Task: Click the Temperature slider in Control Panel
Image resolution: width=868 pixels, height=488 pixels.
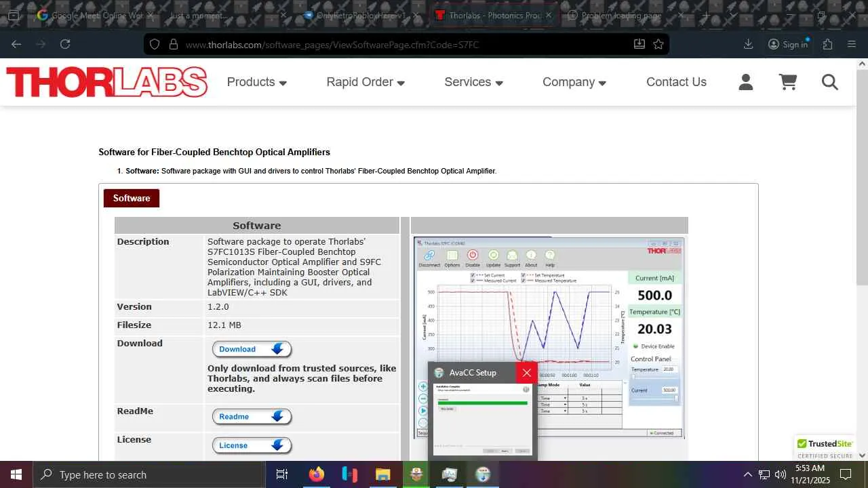Action: tap(654, 377)
